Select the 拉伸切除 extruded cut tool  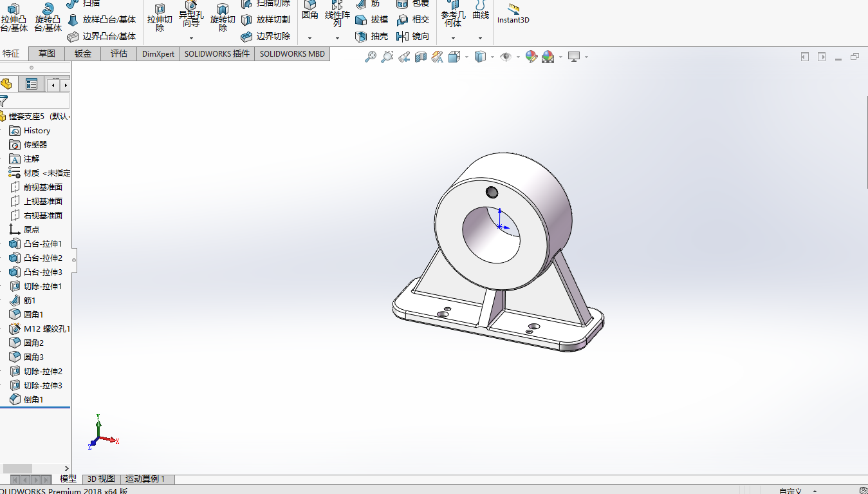coord(160,17)
